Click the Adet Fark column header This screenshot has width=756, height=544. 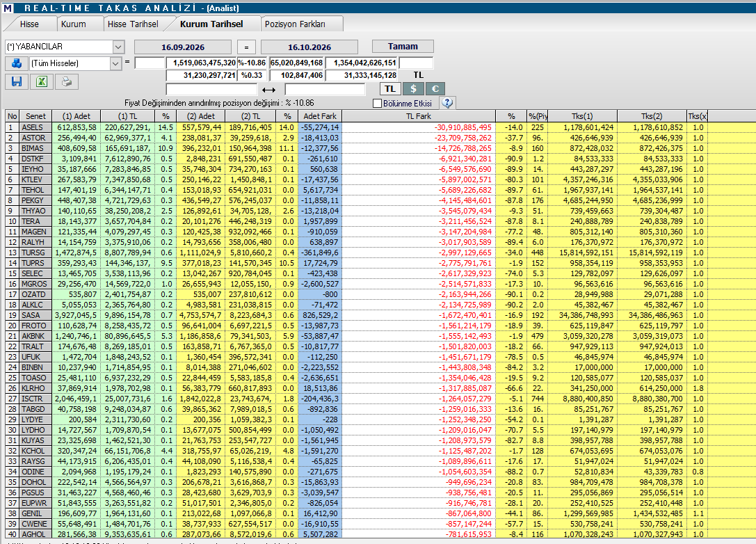click(x=320, y=116)
